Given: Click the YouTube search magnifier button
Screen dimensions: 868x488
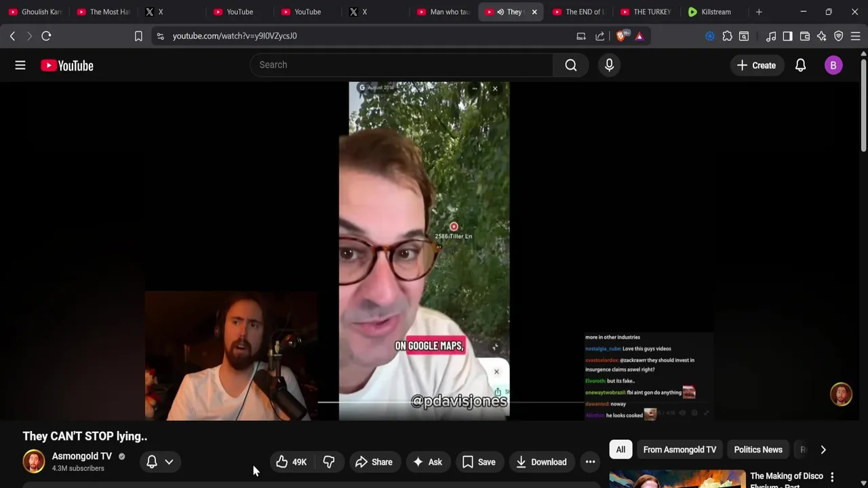Looking at the screenshot, I should click(x=571, y=65).
